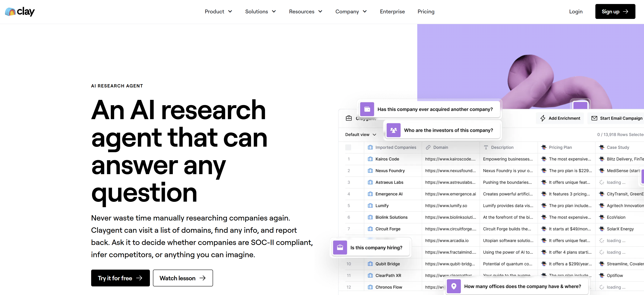Click the Watch lesson button
Viewport: 644px width, 295px height.
183,278
